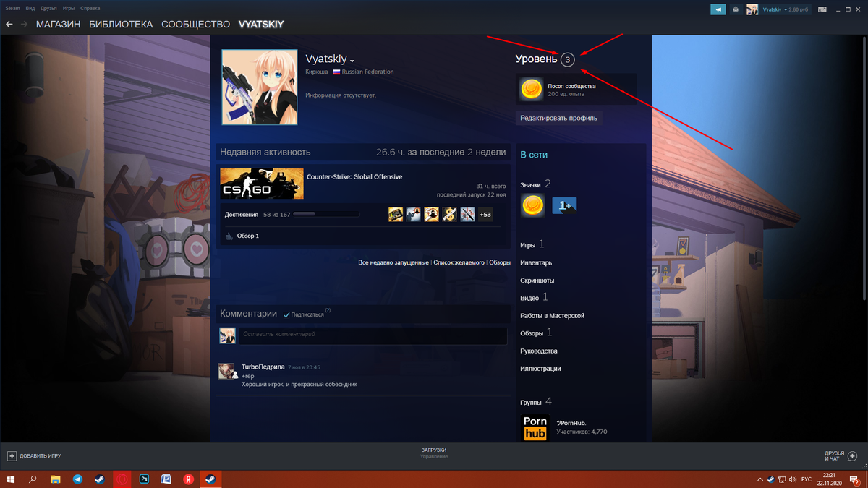Viewport: 868px width, 488px height.
Task: Open the Windows Start button
Action: click(11, 479)
